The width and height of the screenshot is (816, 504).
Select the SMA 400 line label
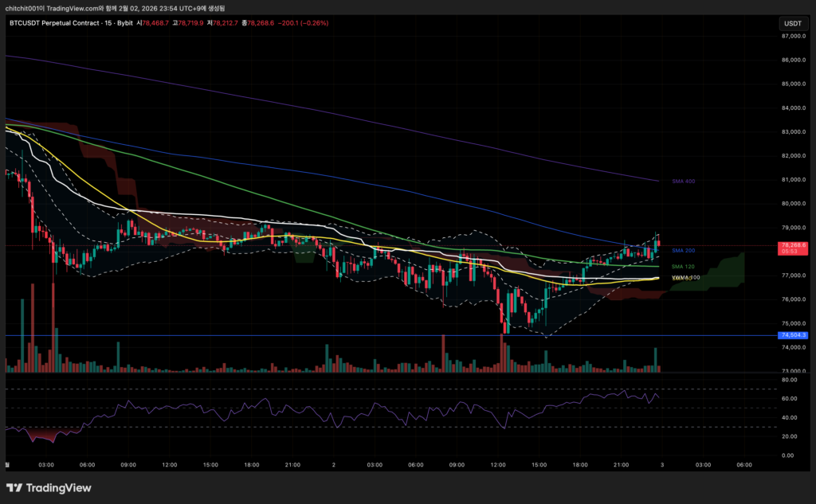pos(683,182)
